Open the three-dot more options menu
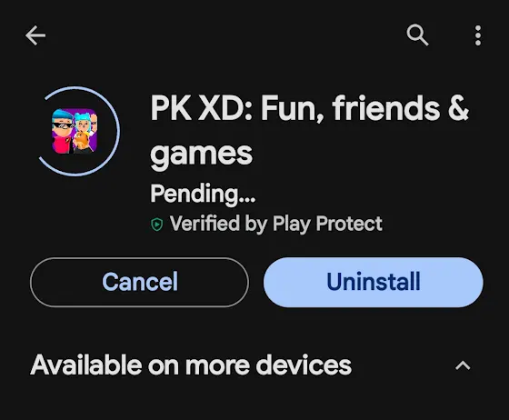 click(478, 35)
